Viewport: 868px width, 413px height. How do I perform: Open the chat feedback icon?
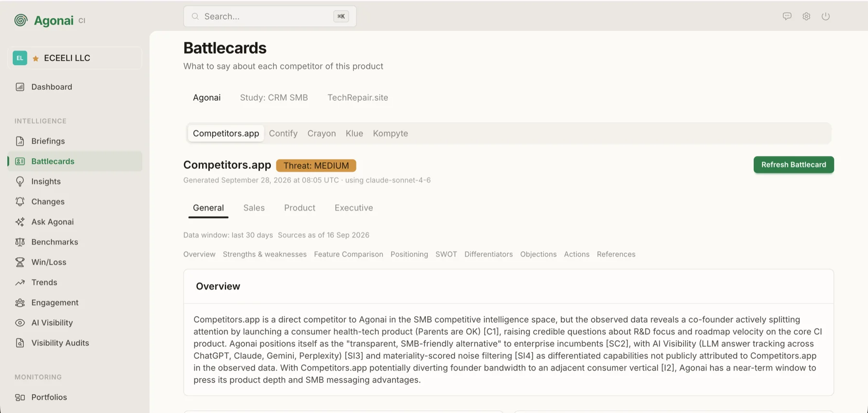(787, 16)
